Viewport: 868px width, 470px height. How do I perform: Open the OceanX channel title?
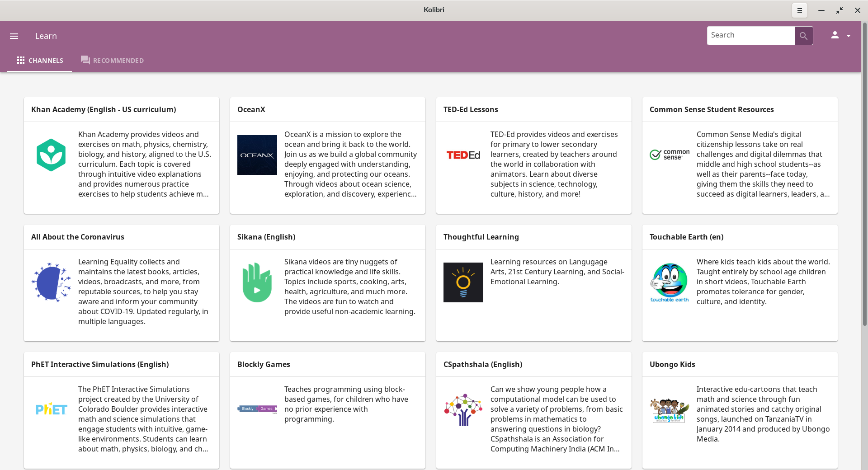coord(251,110)
